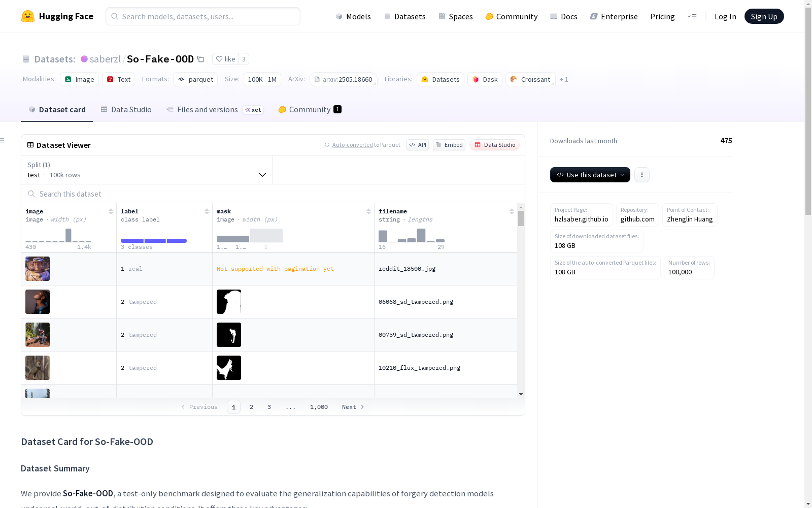The height and width of the screenshot is (508, 812).
Task: Open Community in the top navigation
Action: point(512,16)
